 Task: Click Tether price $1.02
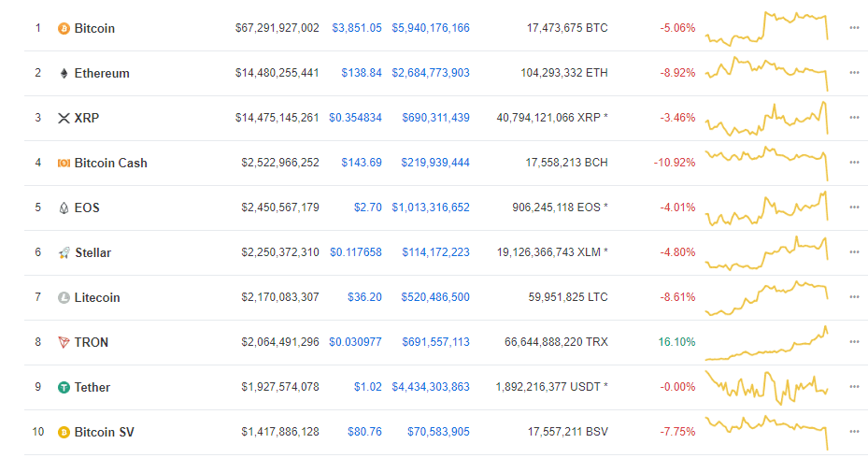tap(368, 387)
